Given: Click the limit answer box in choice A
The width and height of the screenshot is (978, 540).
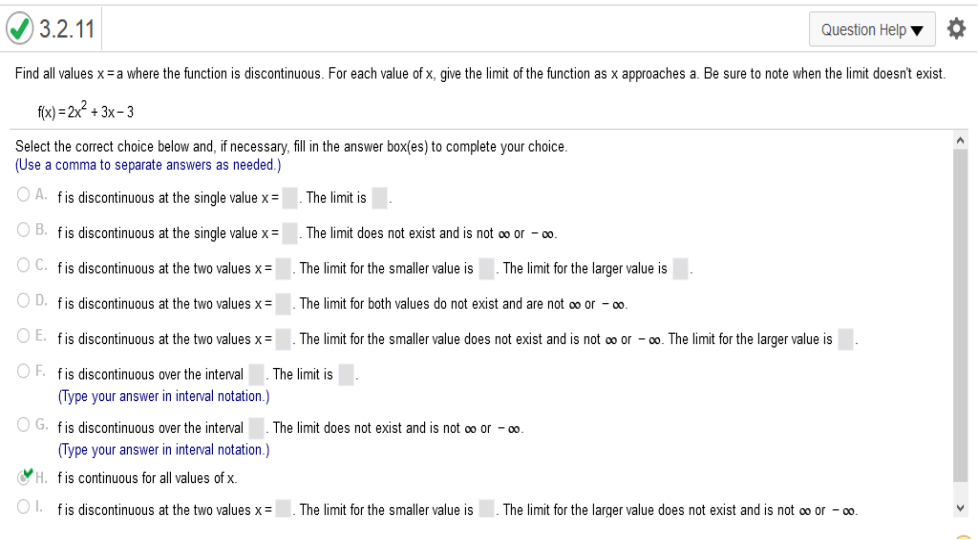Looking at the screenshot, I should tap(379, 198).
